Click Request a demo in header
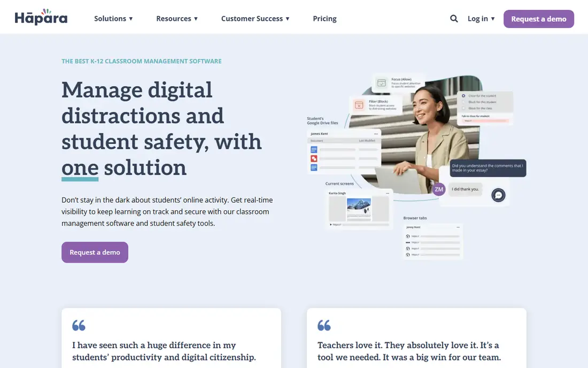588x368 pixels. tap(538, 19)
